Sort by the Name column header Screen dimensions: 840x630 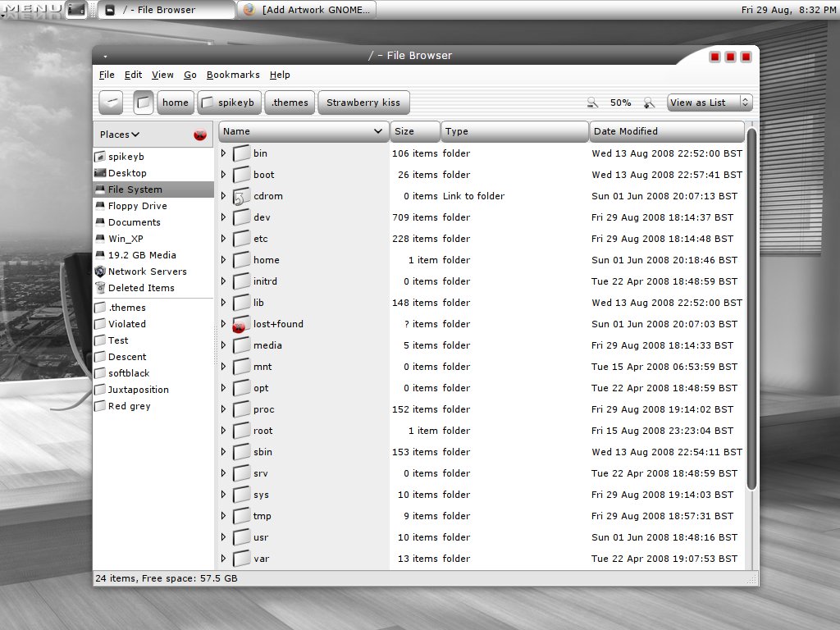(x=303, y=131)
